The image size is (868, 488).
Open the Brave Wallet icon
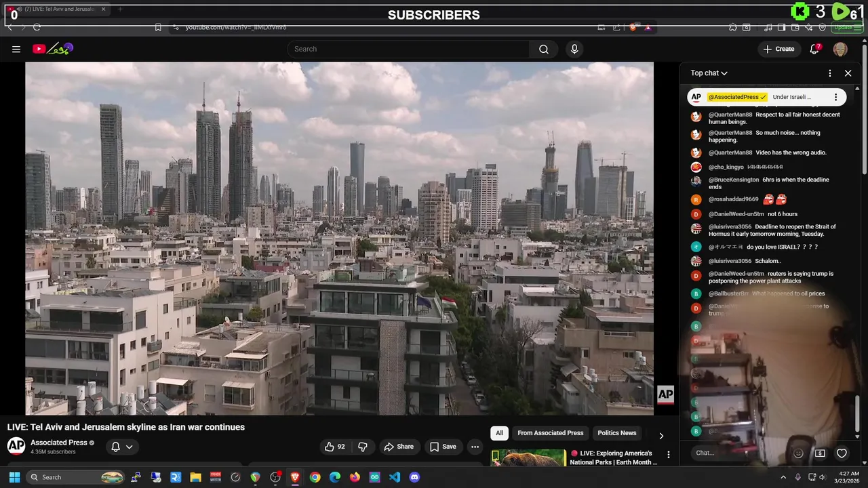point(795,27)
